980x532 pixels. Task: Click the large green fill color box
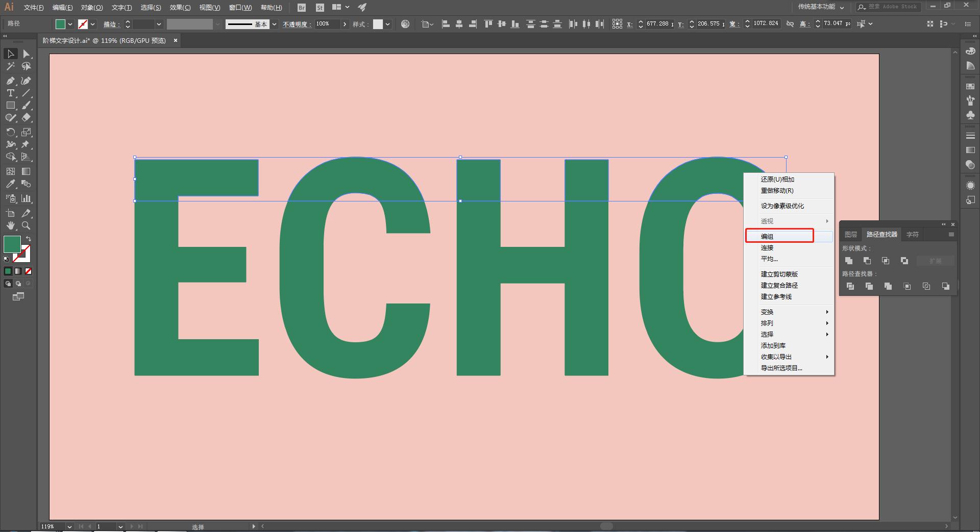click(x=12, y=244)
